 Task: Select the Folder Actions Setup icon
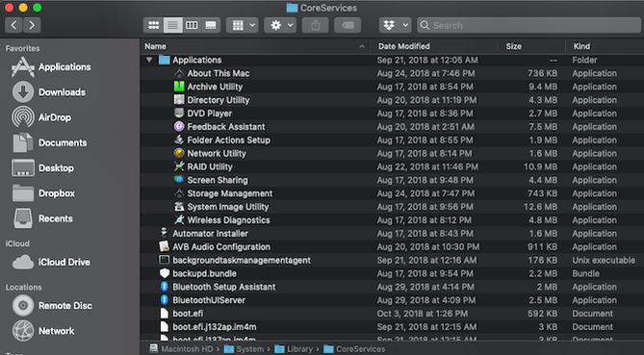pyautogui.click(x=179, y=139)
